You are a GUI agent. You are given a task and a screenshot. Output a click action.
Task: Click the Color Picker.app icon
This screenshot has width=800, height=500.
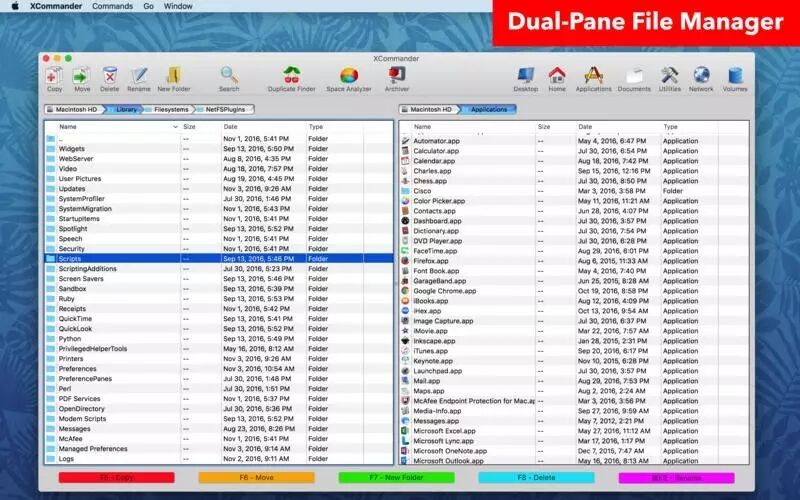pos(405,201)
